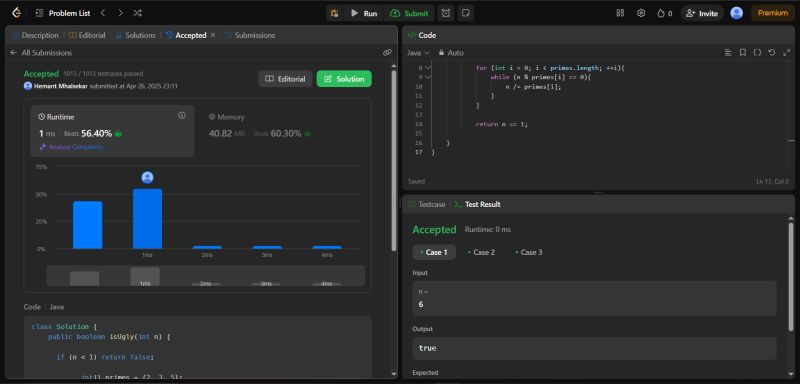
Task: Switch to the Submissions tab
Action: 250,35
